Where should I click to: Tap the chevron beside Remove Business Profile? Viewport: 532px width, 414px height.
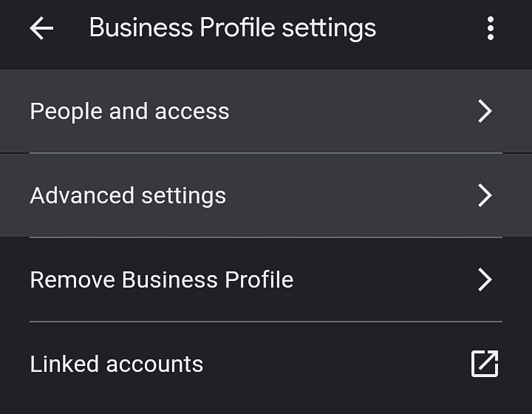pos(485,279)
